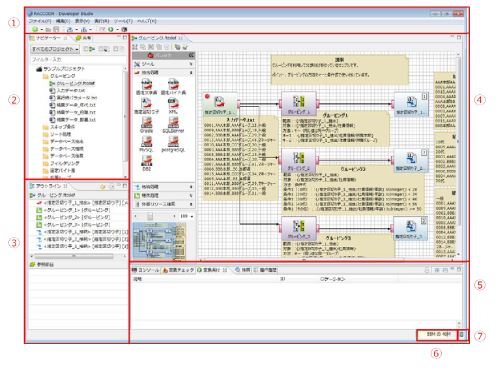
Task: Switch to the 共有 tab
Action: point(83,38)
